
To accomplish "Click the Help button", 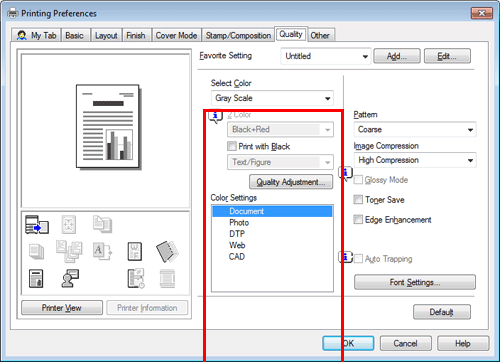I will click(463, 343).
